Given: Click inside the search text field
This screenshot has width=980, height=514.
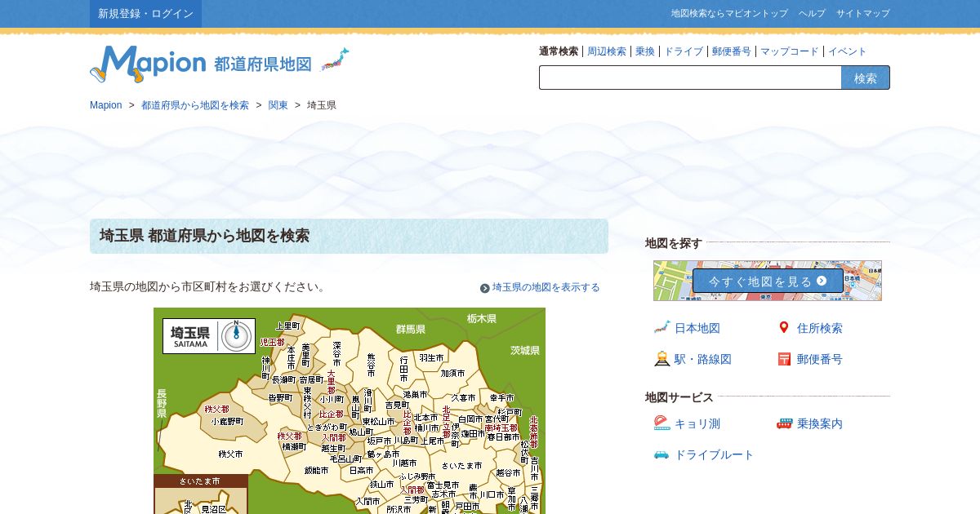Looking at the screenshot, I should (x=690, y=78).
